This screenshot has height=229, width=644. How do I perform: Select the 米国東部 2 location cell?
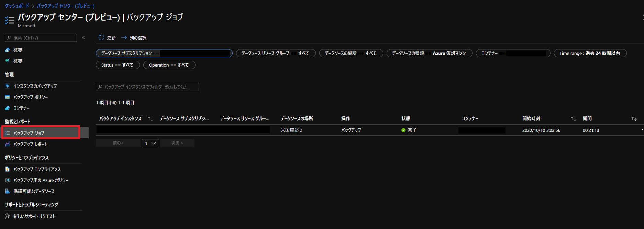click(x=292, y=130)
